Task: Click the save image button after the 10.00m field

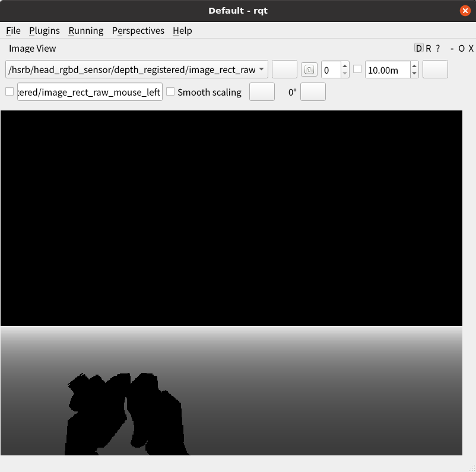Action: (434, 69)
